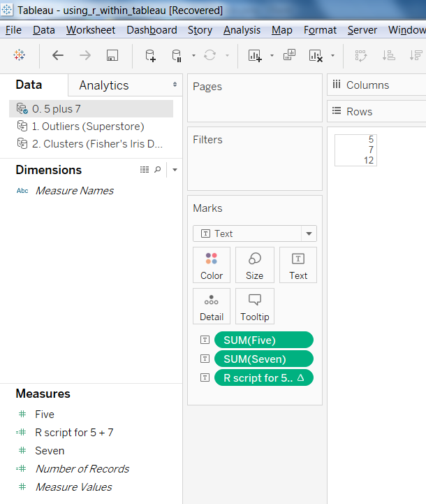Click the Sort Descending icon
Viewport: 426px width, 504px height.
pyautogui.click(x=416, y=55)
